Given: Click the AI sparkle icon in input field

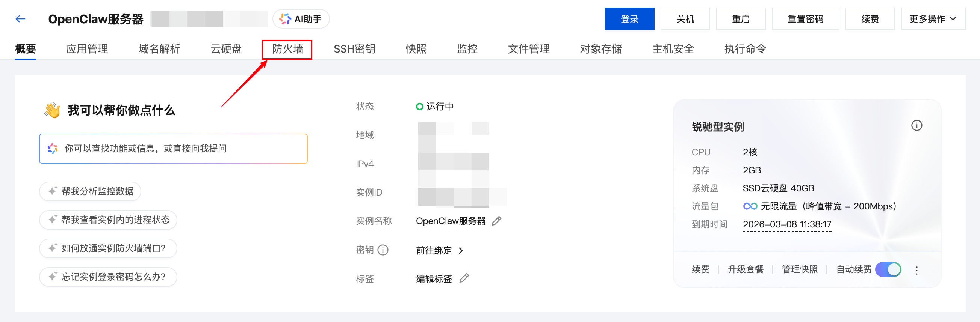Looking at the screenshot, I should 53,149.
